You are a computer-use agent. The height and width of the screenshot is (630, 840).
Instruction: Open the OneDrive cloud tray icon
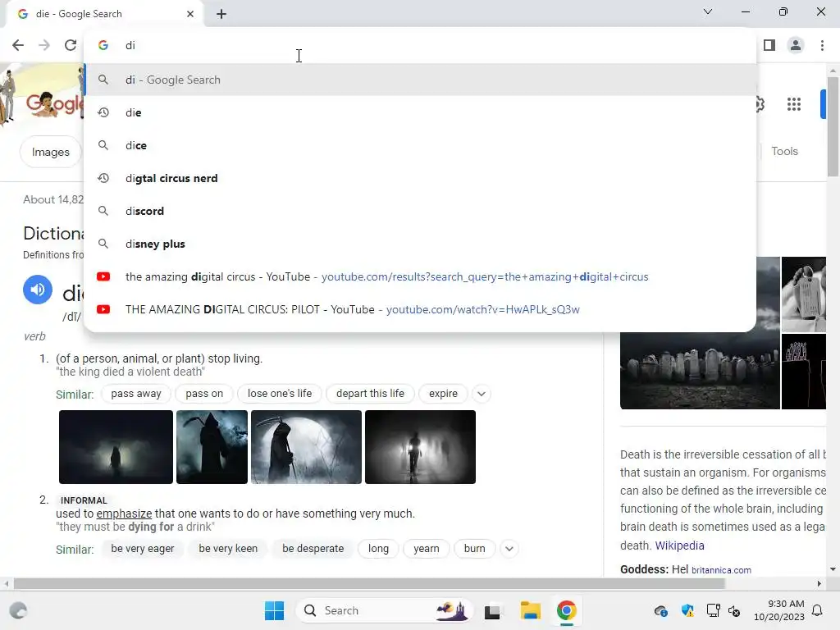click(x=660, y=610)
